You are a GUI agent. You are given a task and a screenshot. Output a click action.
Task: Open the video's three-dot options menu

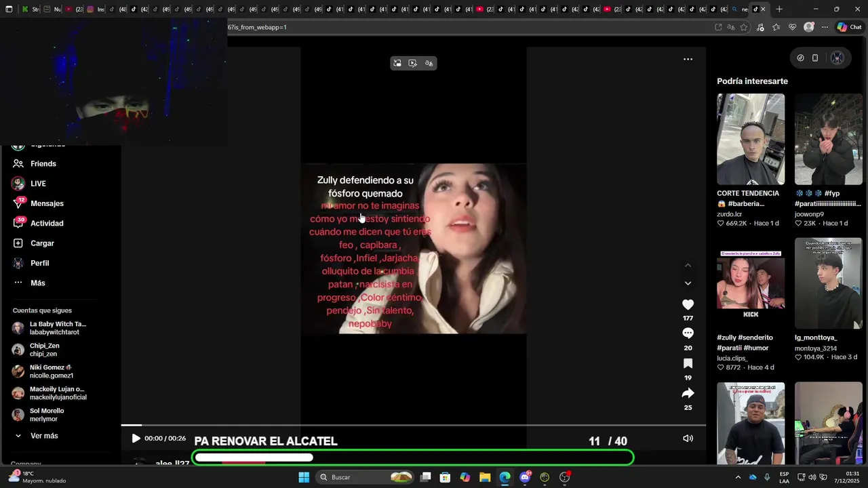688,59
